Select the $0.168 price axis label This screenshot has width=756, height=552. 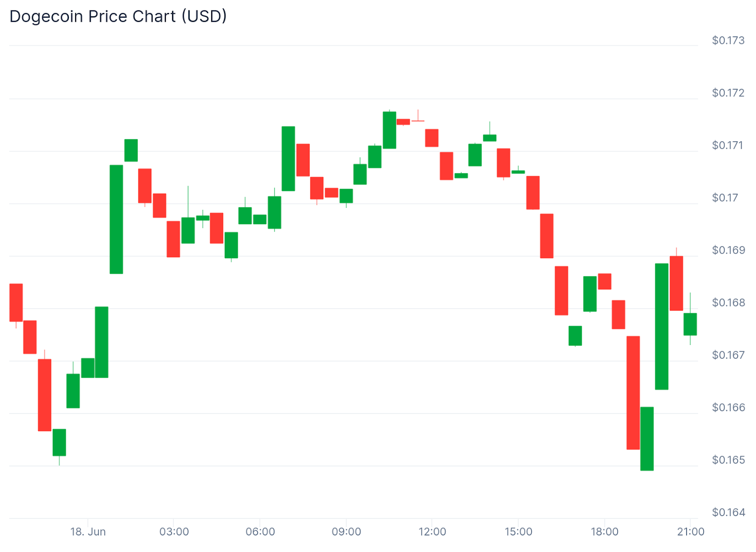pyautogui.click(x=728, y=303)
